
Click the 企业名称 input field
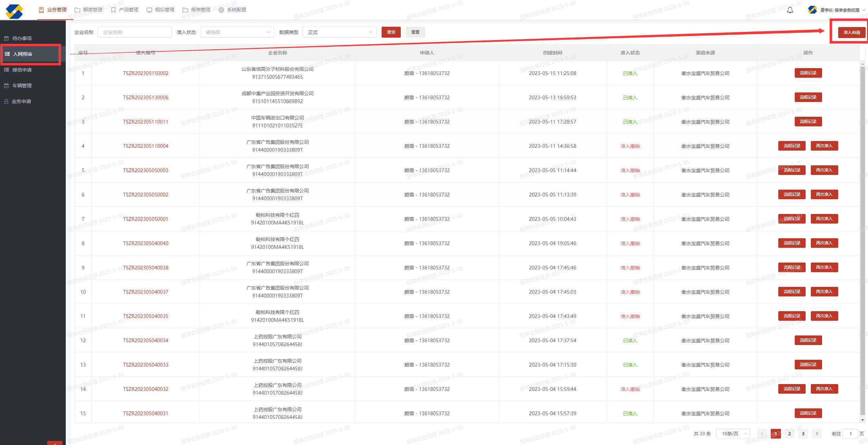pos(135,32)
